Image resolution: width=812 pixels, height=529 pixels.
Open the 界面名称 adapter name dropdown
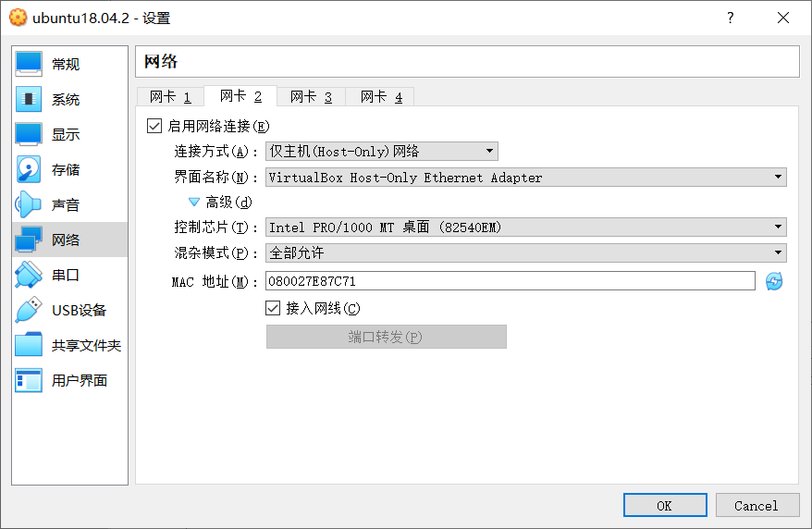click(x=526, y=177)
